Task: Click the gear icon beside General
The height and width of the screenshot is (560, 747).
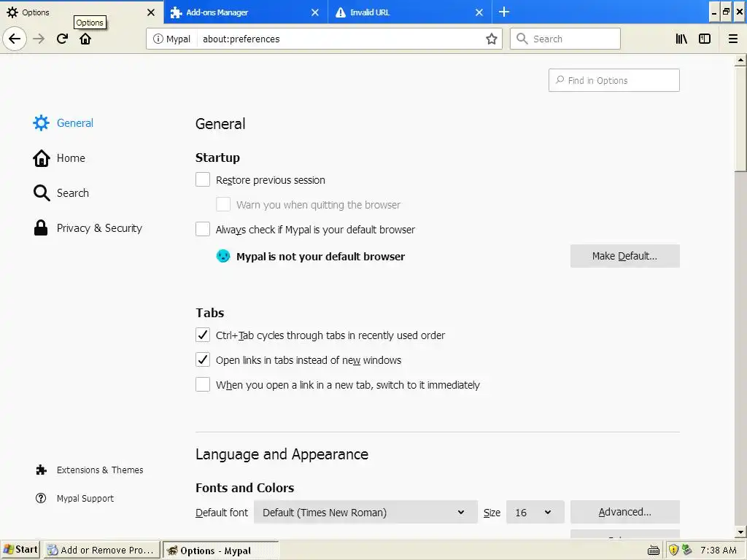Action: (41, 122)
